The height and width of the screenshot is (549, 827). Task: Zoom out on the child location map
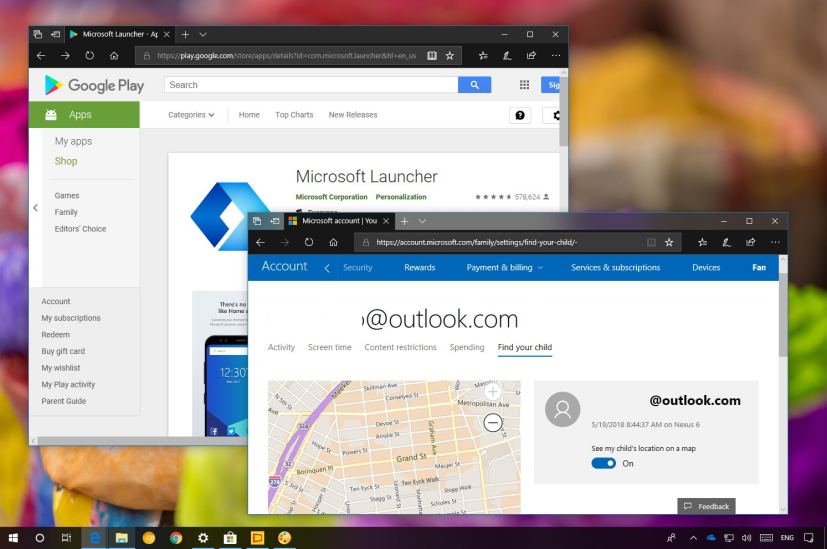(493, 422)
